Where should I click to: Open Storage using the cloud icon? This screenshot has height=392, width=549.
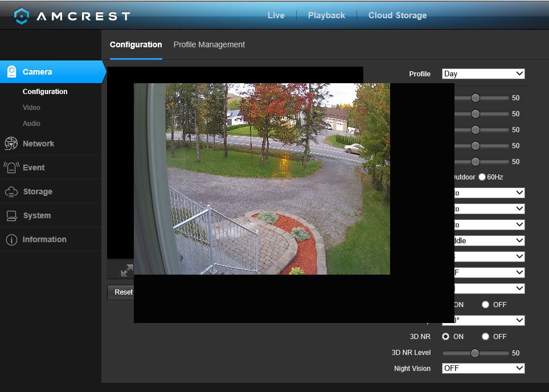tap(11, 191)
